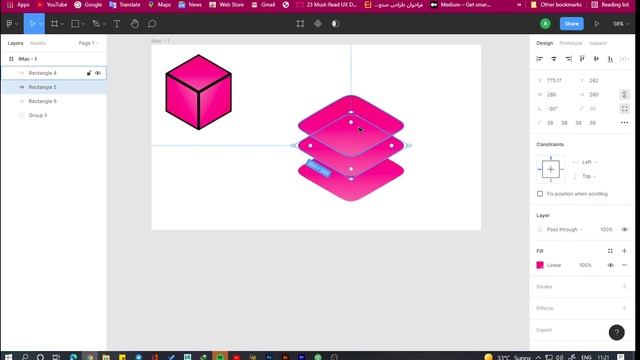Open the Translate bookmark

tap(125, 5)
